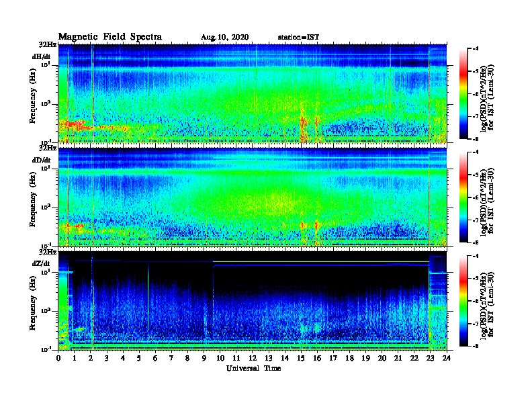Click the "Frequency (Hz)" label of the dD/dt panel
532x411 pixels.
[x=32, y=199]
